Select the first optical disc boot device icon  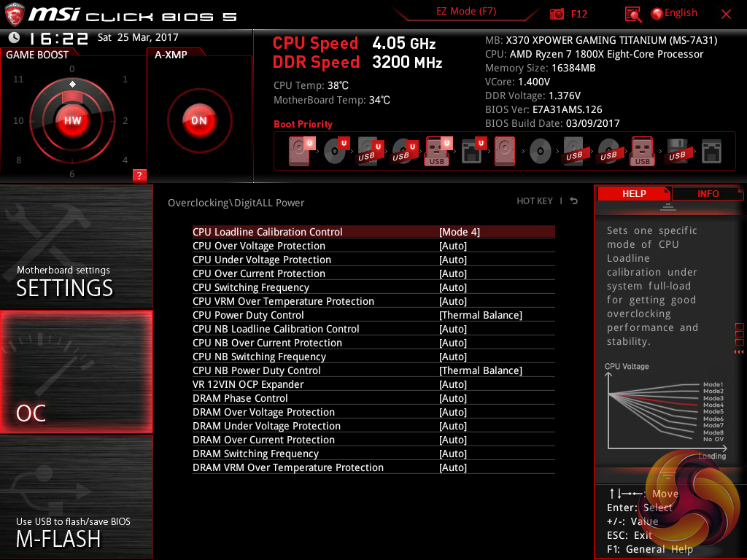pos(335,151)
